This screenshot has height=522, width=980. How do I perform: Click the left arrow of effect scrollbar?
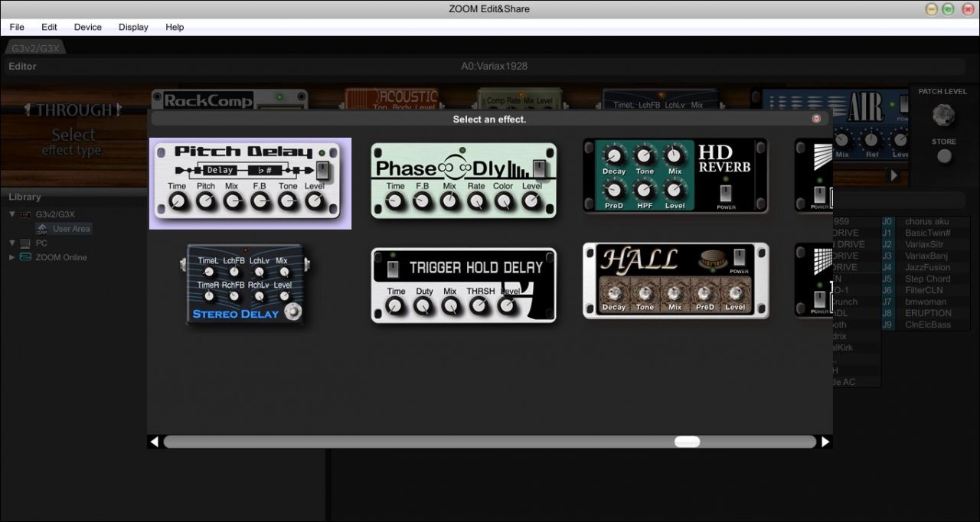(155, 442)
